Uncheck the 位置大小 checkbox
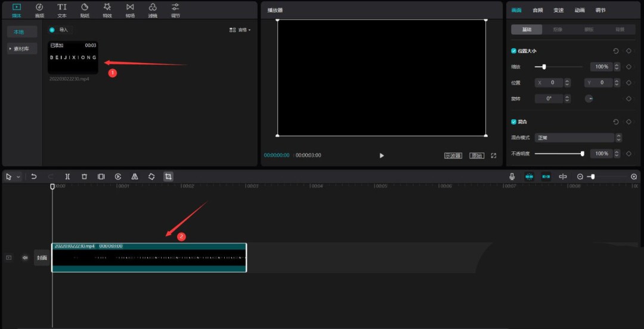Viewport: 644px width, 329px height. [x=514, y=51]
